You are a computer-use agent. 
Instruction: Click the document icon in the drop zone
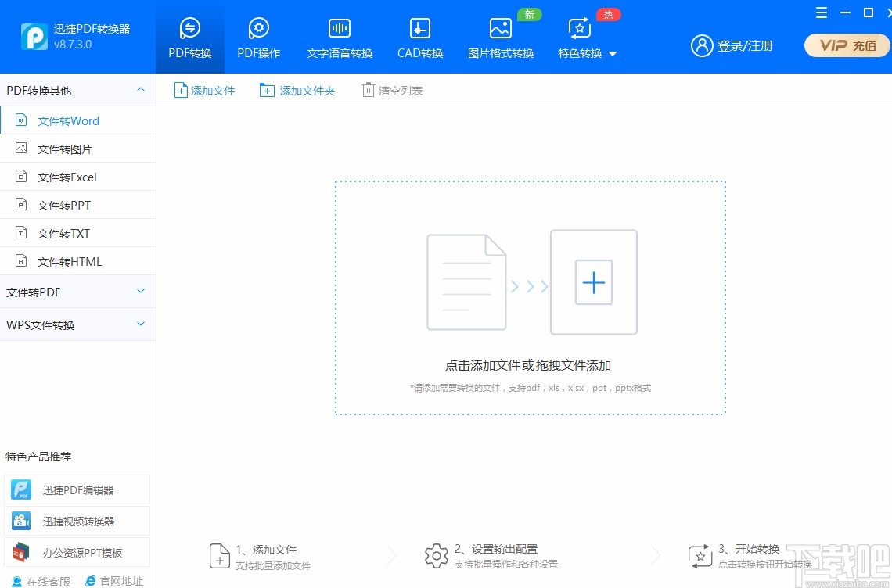(466, 282)
